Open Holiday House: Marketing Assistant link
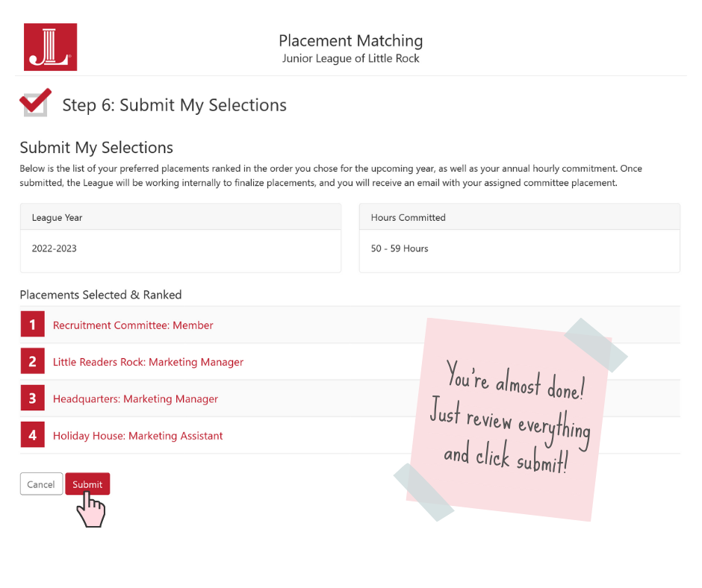 [137, 436]
